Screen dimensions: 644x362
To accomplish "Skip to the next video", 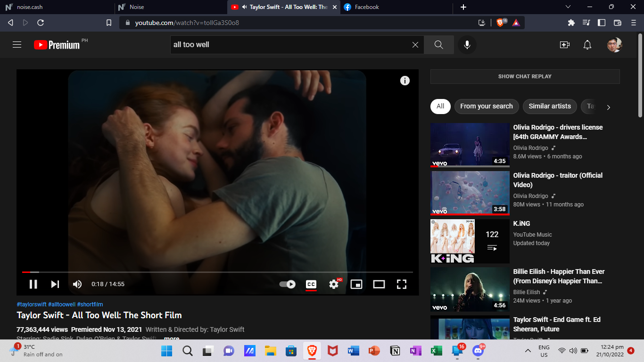I will tap(55, 284).
